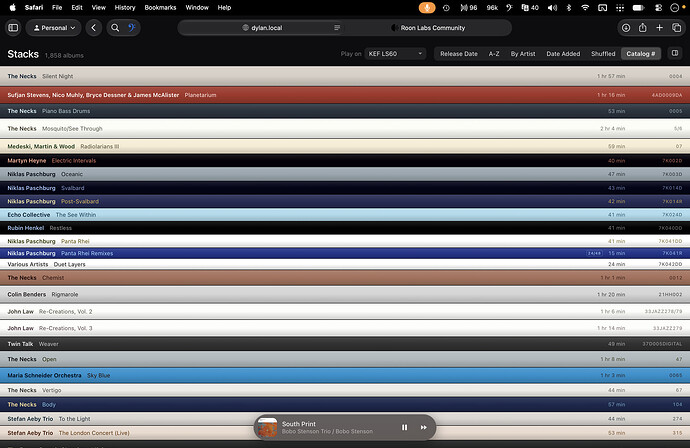Open the History menu
The width and height of the screenshot is (690, 448).
(x=125, y=7)
